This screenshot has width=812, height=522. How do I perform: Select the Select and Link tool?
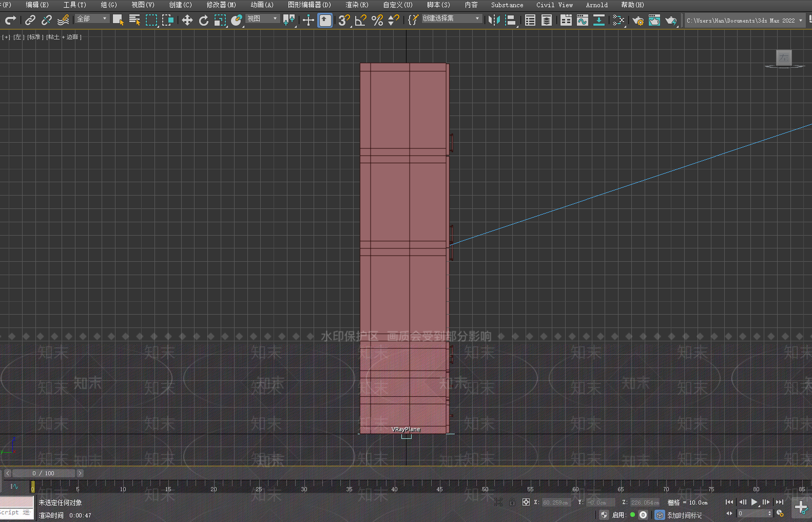(x=30, y=20)
